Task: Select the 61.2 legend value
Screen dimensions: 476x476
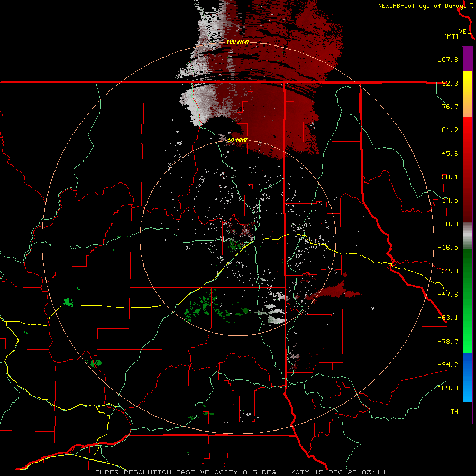Action: (x=450, y=130)
